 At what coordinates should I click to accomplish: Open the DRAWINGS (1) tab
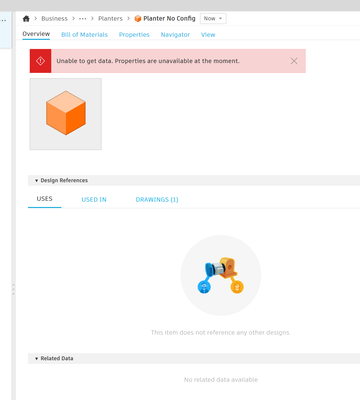[x=157, y=200]
